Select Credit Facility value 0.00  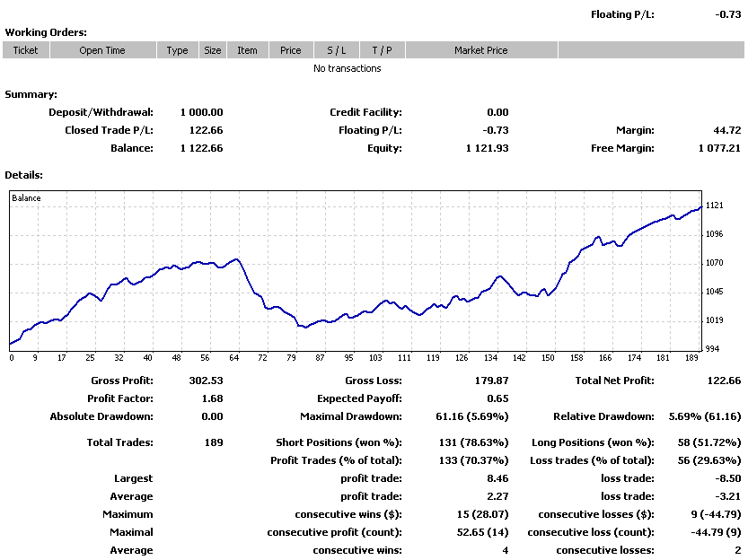pyautogui.click(x=497, y=112)
